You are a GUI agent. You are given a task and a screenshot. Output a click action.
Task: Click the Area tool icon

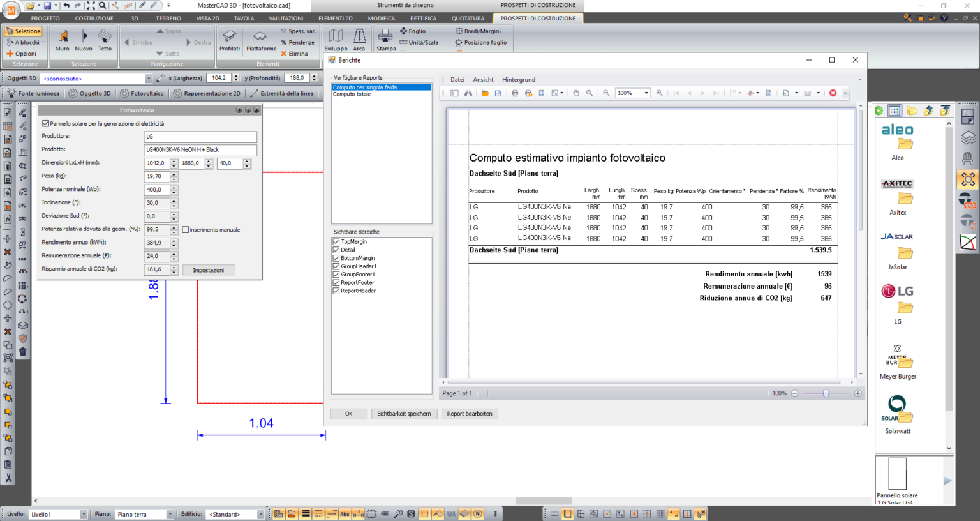pos(359,40)
